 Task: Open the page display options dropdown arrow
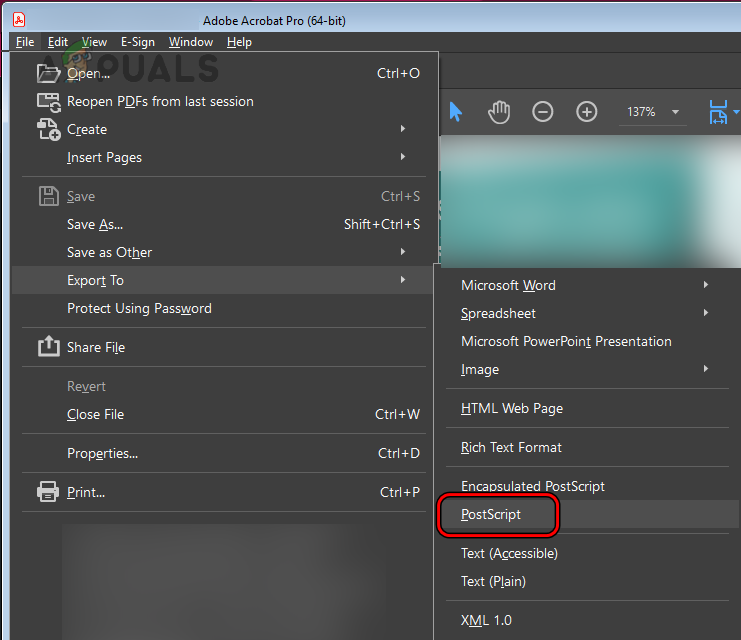tap(736, 112)
